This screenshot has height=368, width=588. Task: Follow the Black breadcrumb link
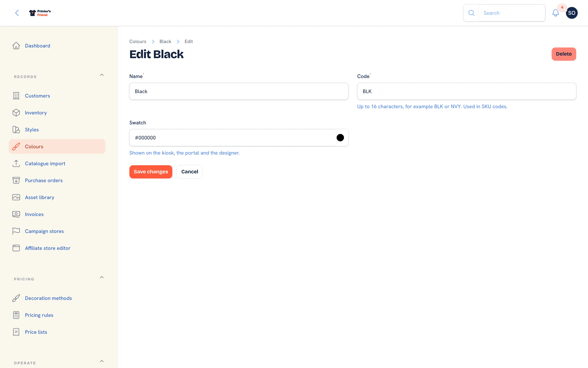click(x=165, y=41)
